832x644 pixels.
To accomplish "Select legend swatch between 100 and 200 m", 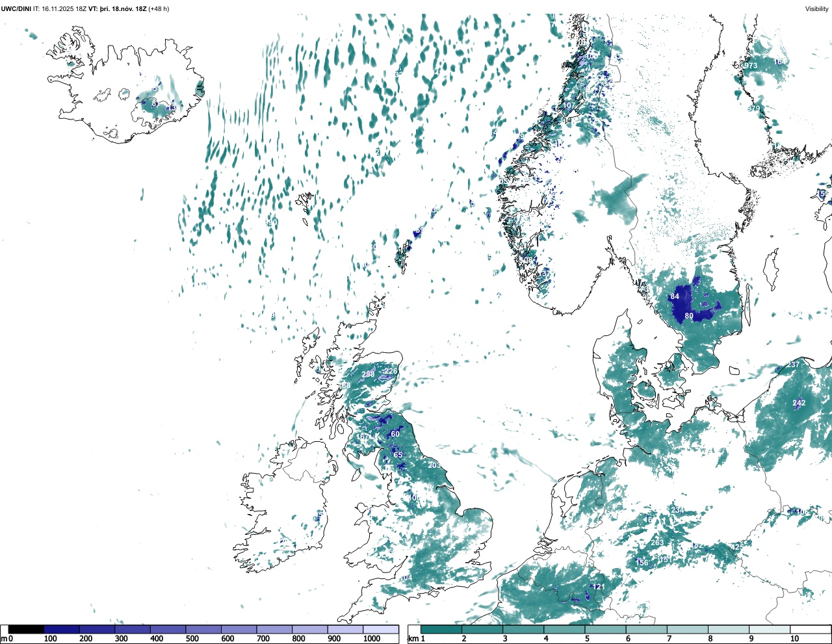I will 62,629.
